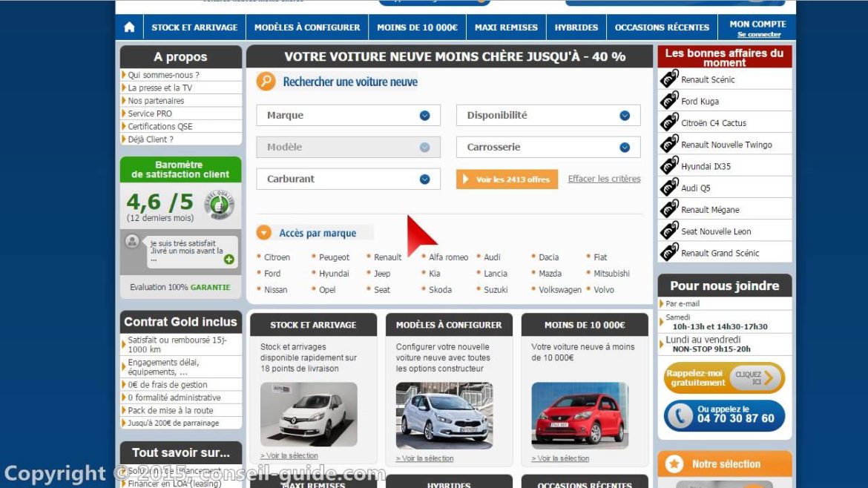Click Voir la sélection under Moins de 10 000€
Screen dimensions: 868x488
coord(560,458)
